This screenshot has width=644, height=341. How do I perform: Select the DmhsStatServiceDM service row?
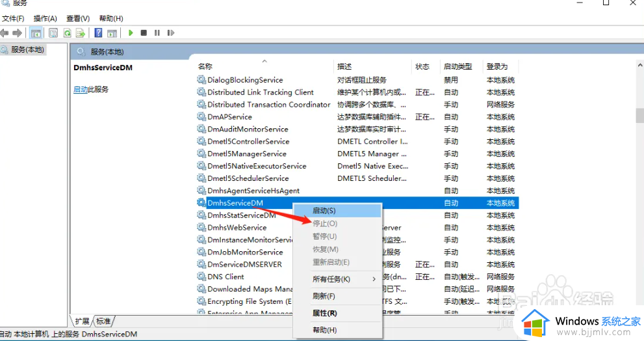pos(357,215)
